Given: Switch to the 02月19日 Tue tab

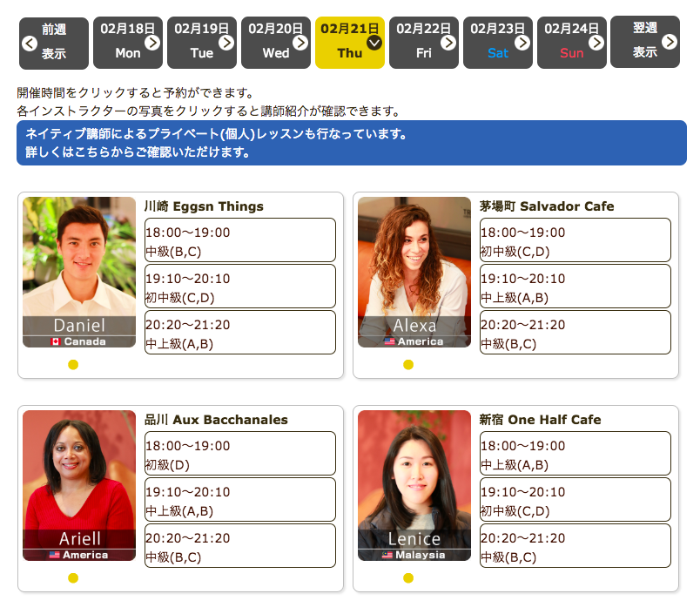Looking at the screenshot, I should click(x=201, y=42).
